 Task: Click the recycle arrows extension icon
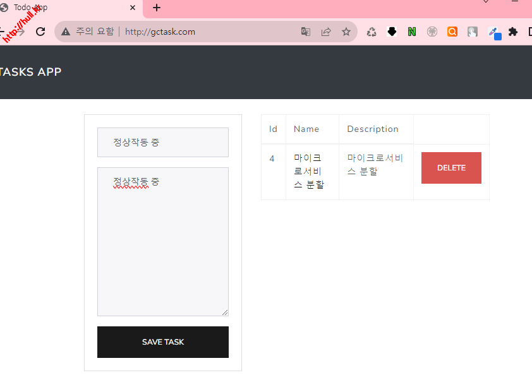tap(372, 32)
